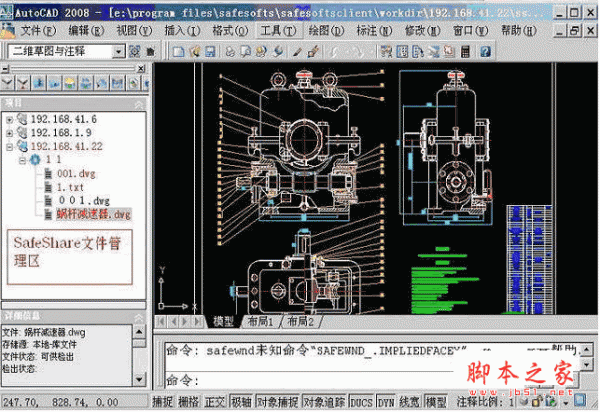Click the Plot/Print toolbar icon
Viewport: 600px width, 412px height.
(230, 52)
